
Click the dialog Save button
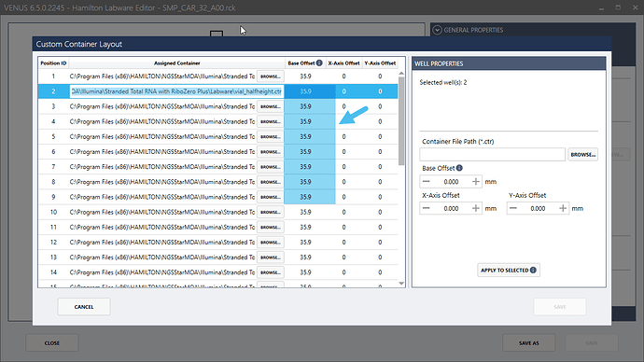click(560, 307)
